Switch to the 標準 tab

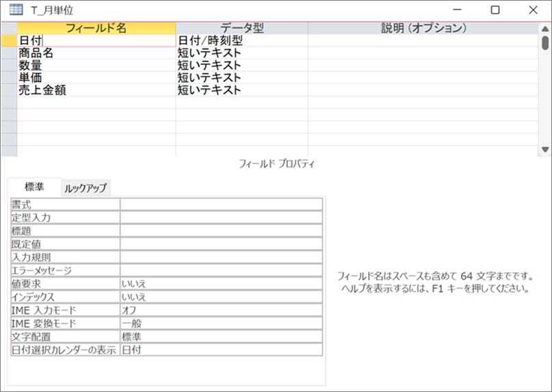[34, 187]
